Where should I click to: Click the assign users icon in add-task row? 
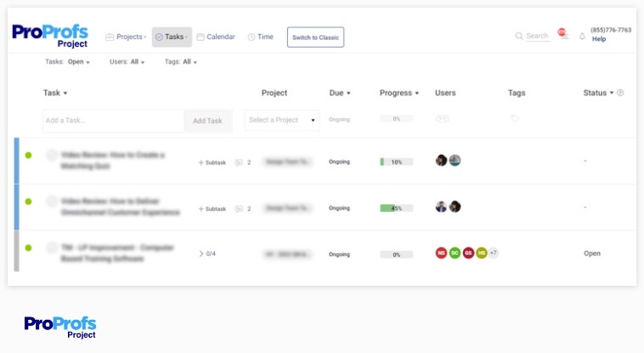pyautogui.click(x=442, y=119)
